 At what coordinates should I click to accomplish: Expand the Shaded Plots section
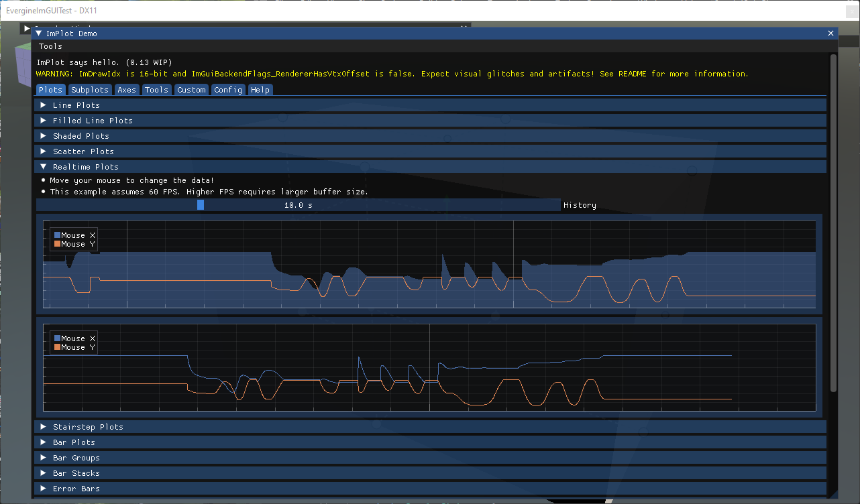point(80,136)
